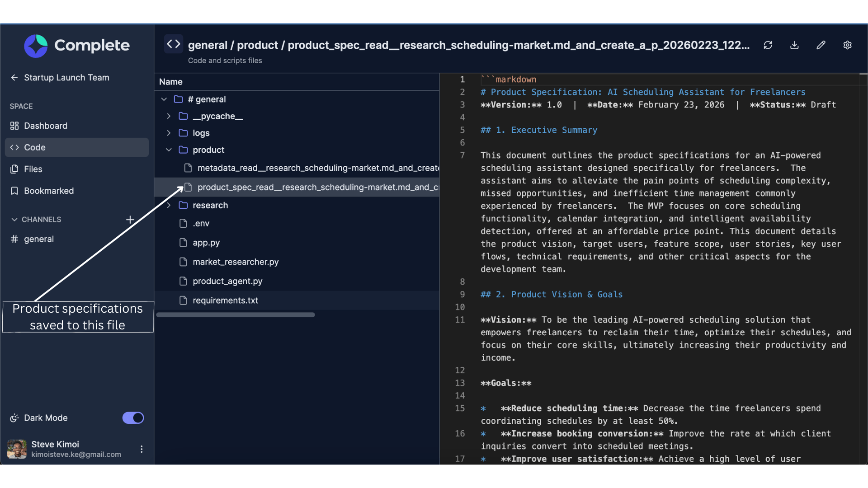Open the general channel link
Screen dimensions: 868x488
click(x=38, y=239)
